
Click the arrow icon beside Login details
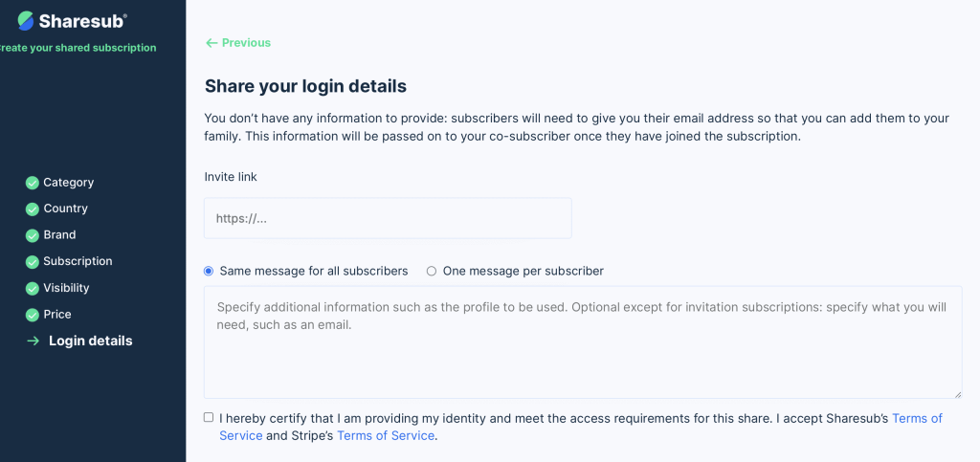[x=33, y=341]
